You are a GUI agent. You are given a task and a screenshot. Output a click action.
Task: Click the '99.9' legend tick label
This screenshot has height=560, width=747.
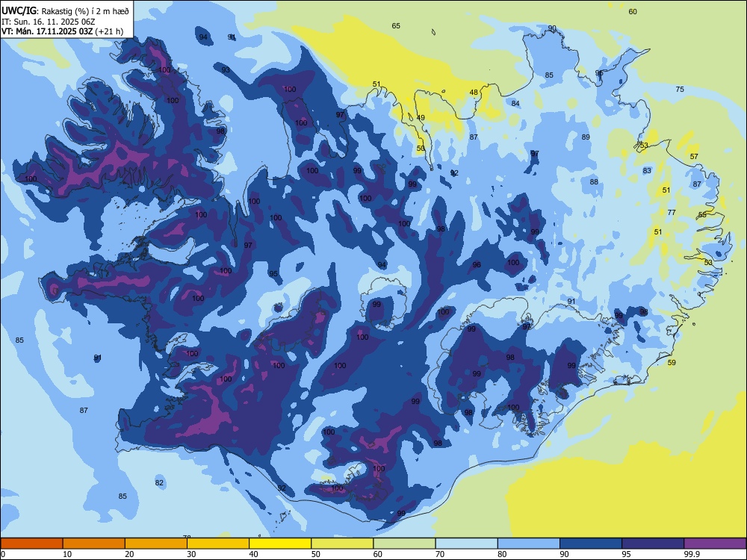[692, 554]
